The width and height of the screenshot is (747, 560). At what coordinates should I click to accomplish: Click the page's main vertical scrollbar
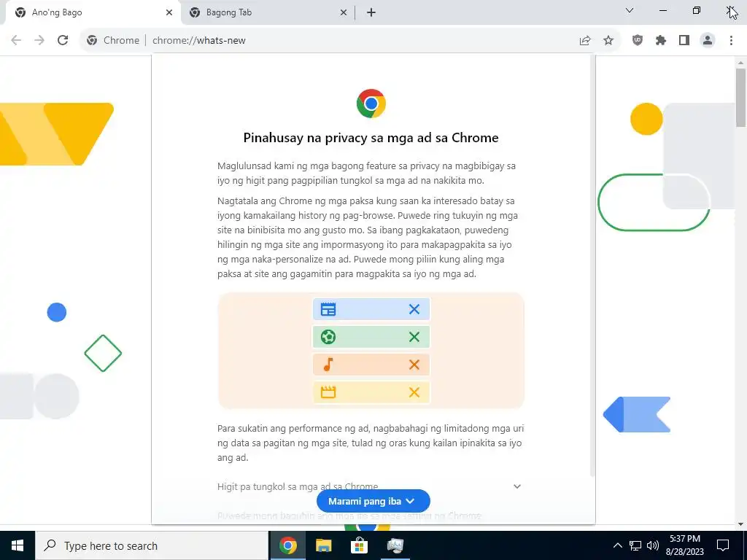coord(741,97)
